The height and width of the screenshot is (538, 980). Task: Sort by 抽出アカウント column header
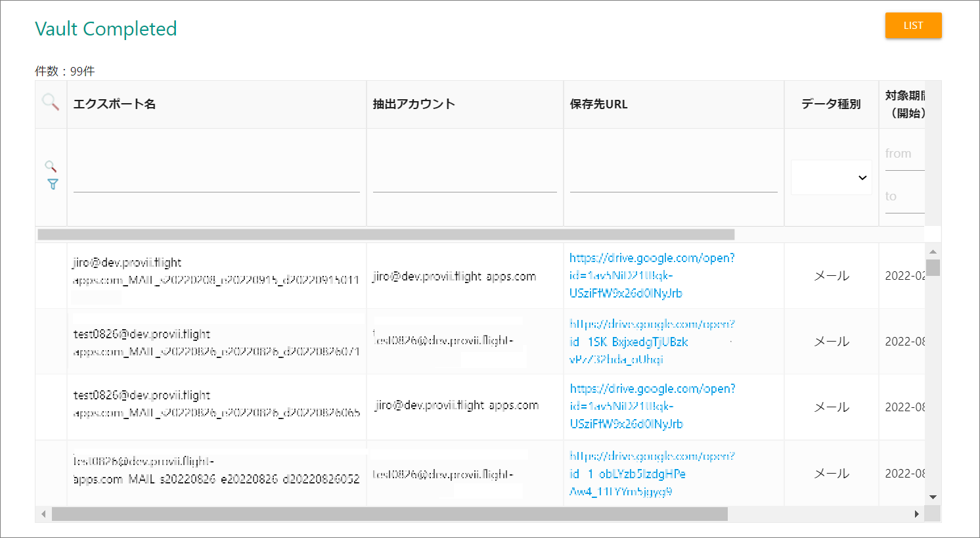click(414, 104)
